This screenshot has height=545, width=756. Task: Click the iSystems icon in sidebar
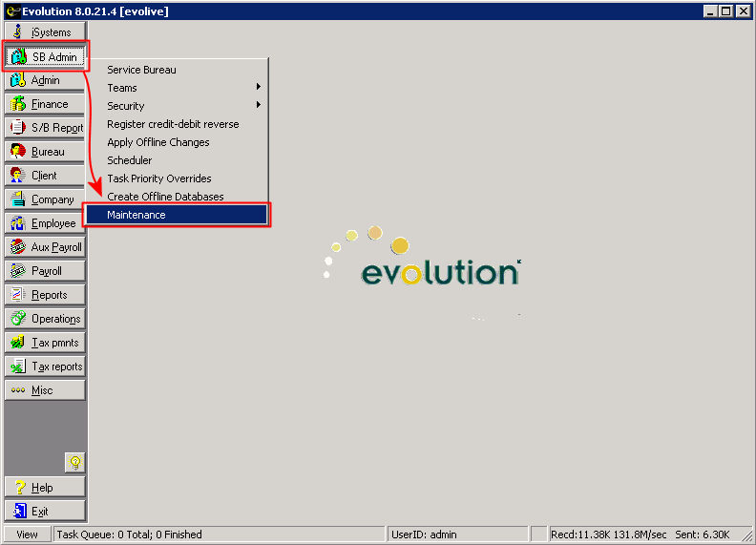click(x=17, y=32)
